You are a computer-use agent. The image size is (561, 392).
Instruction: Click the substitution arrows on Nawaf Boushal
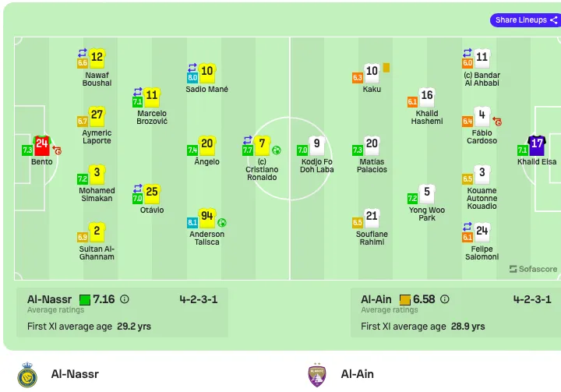[x=83, y=53]
